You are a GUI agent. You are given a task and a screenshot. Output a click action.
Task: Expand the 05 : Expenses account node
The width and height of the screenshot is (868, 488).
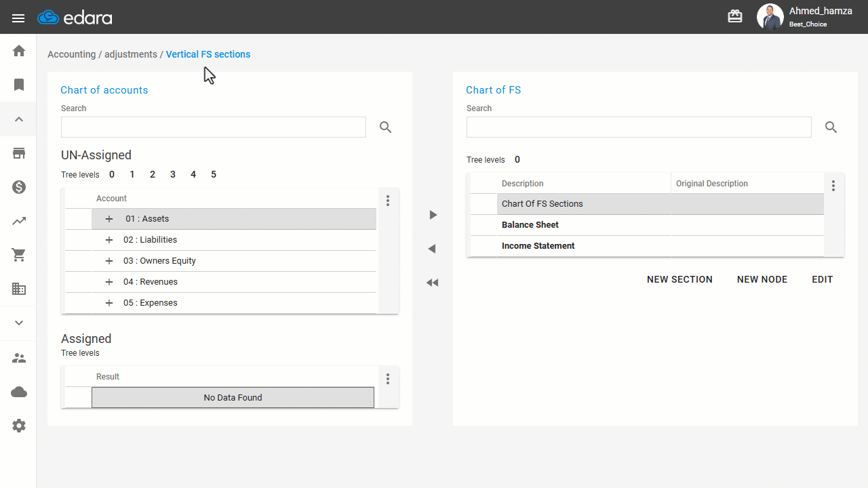pos(109,303)
